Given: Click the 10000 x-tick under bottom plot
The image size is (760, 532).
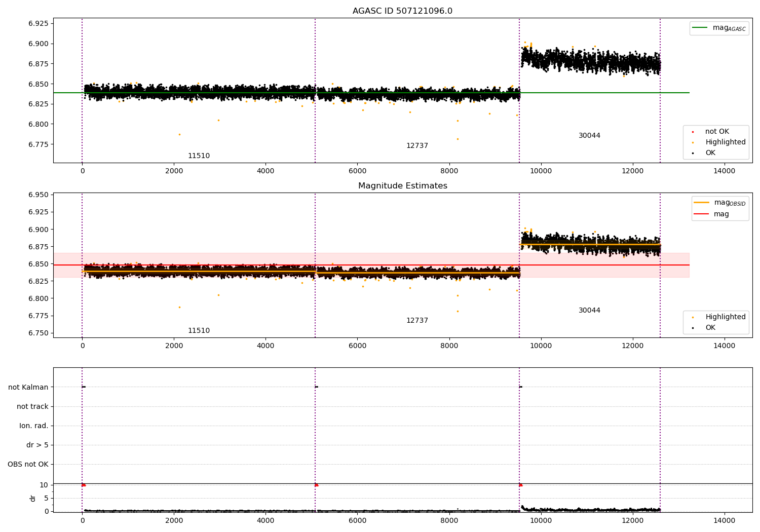Looking at the screenshot, I should point(541,520).
